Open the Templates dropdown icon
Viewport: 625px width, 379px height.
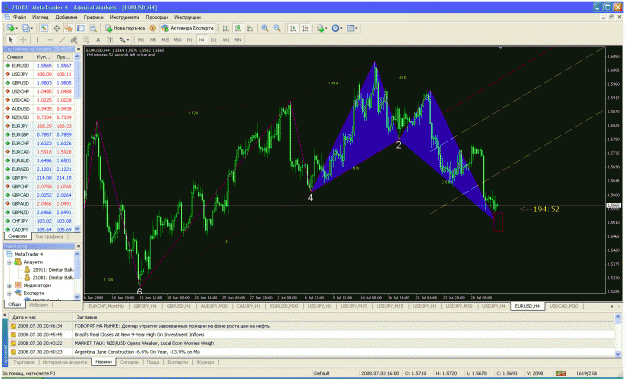coord(352,28)
